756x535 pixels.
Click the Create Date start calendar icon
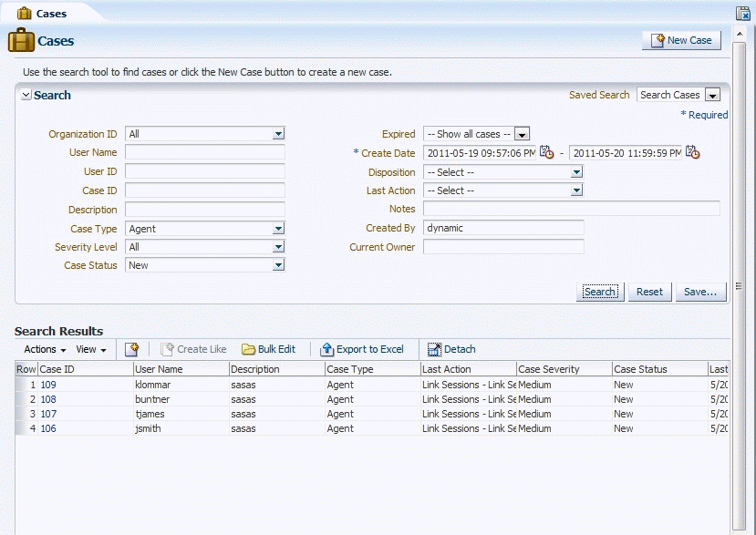pyautogui.click(x=546, y=152)
